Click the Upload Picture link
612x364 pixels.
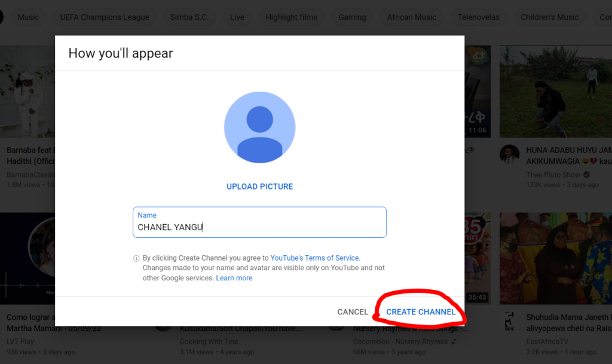pos(259,186)
